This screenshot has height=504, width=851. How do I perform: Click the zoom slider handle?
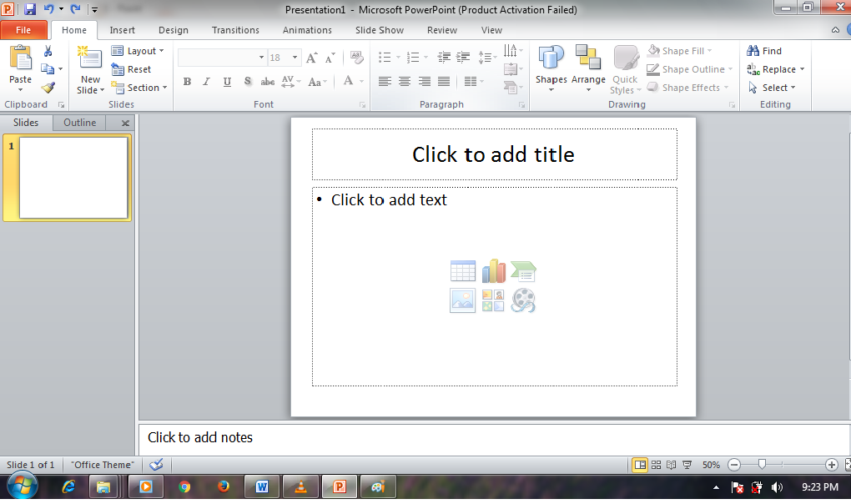[x=762, y=465]
